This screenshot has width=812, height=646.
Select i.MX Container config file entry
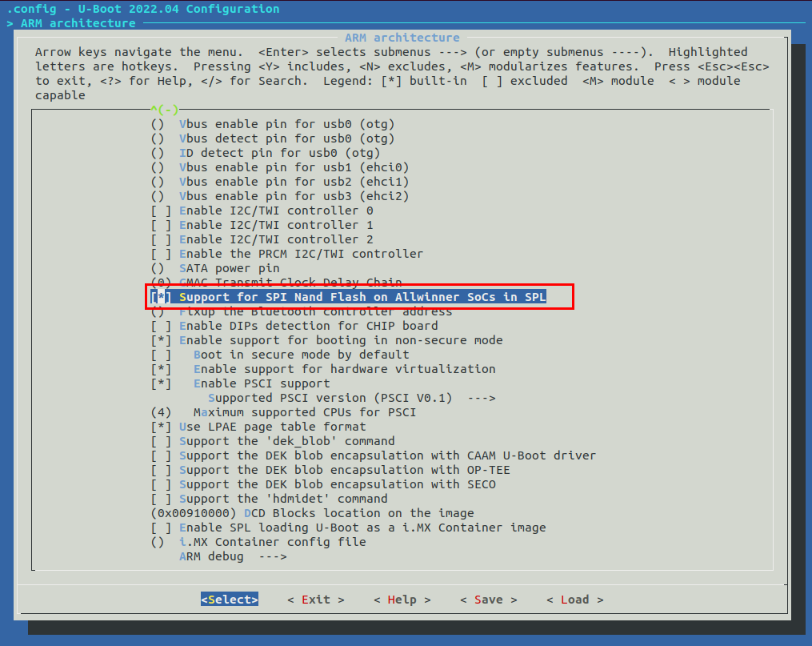point(258,542)
